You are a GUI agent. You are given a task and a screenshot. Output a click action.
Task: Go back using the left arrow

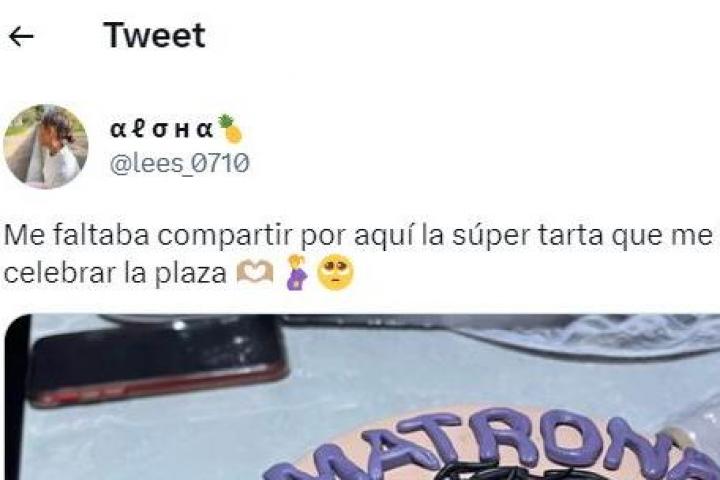21,36
